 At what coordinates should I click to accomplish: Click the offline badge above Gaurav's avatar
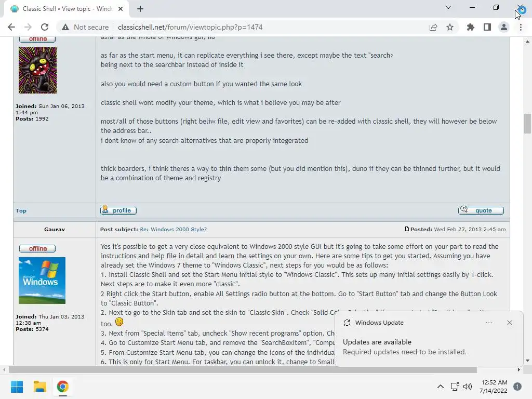pyautogui.click(x=37, y=249)
